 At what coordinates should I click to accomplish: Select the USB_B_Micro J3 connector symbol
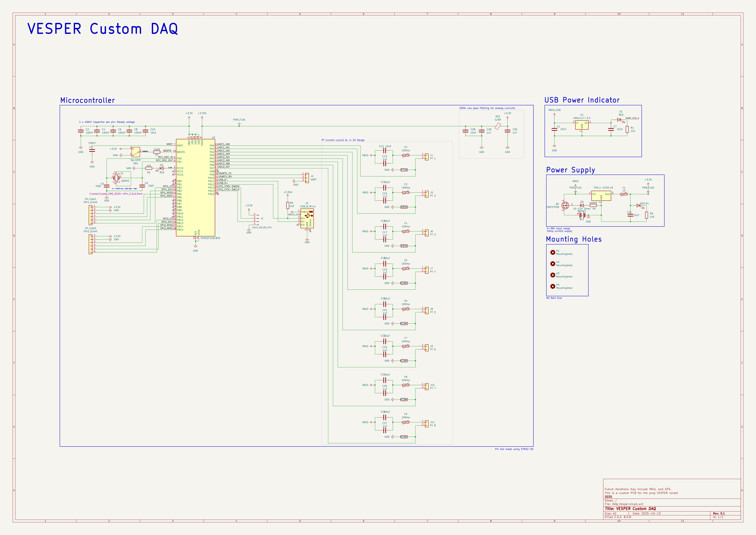tap(307, 218)
